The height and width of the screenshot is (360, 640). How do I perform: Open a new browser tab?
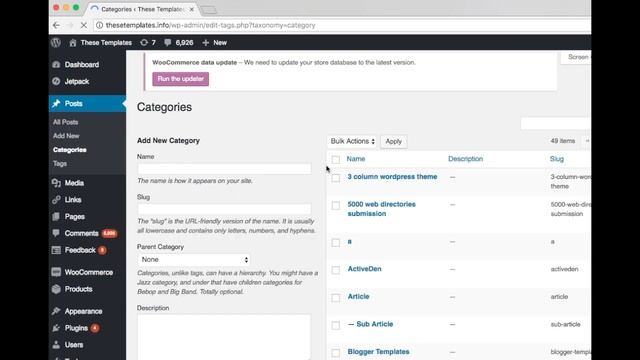coord(209,10)
